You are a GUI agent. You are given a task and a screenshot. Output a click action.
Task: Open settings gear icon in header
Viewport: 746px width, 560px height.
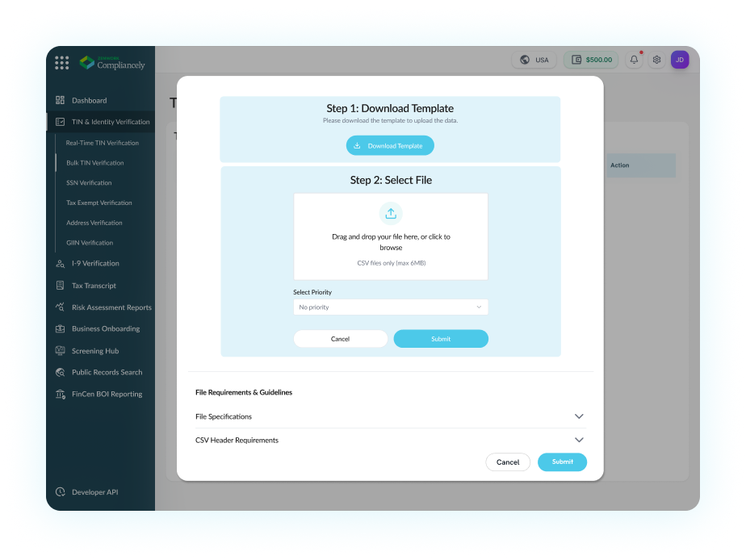coord(657,60)
